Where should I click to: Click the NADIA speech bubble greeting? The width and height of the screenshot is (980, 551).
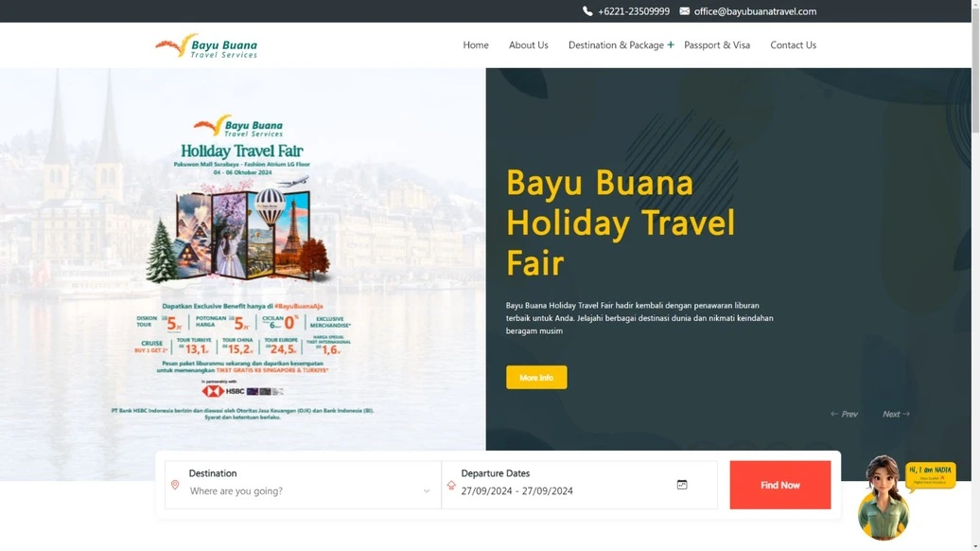[932, 475]
